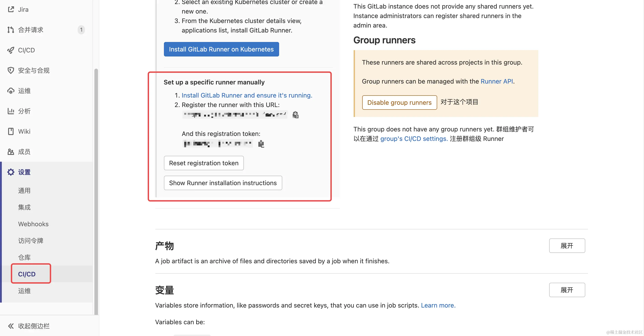The height and width of the screenshot is (336, 644).
Task: Open 访问令牌 access tokens settings
Action: click(x=30, y=240)
